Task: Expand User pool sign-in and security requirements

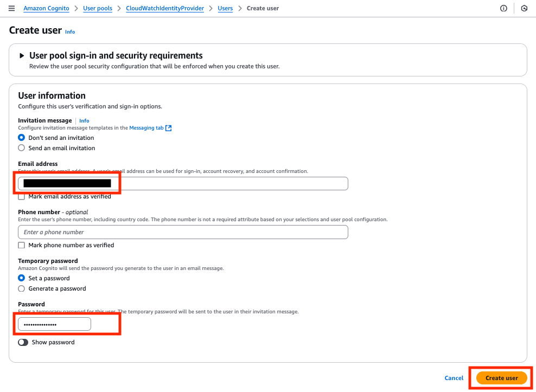Action: 22,56
